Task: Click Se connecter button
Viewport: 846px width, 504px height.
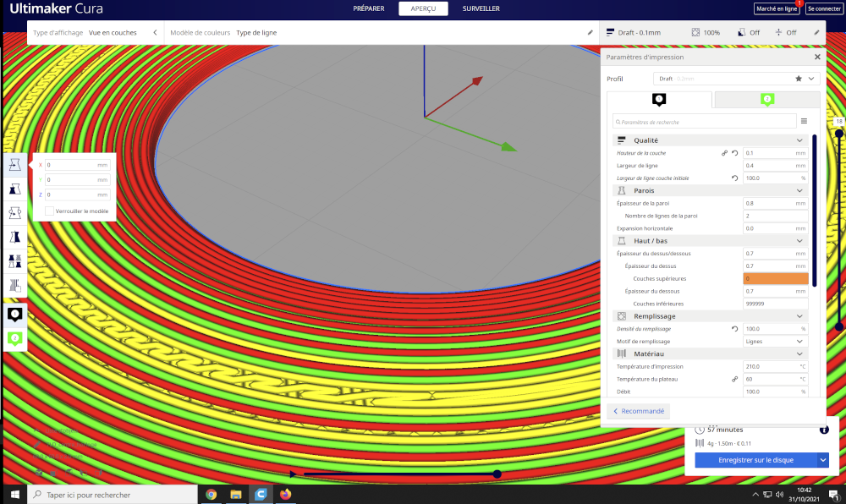Action: pyautogui.click(x=824, y=8)
